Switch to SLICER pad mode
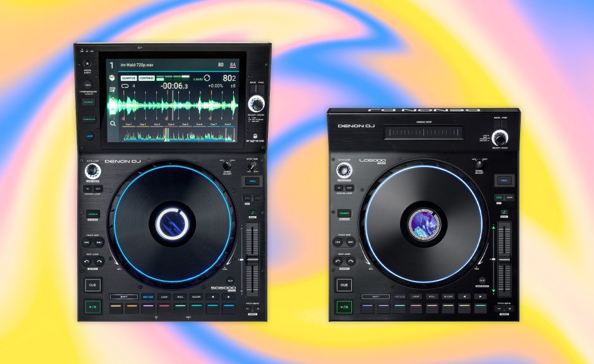Screen dimensions: 594x364 (196, 297)
